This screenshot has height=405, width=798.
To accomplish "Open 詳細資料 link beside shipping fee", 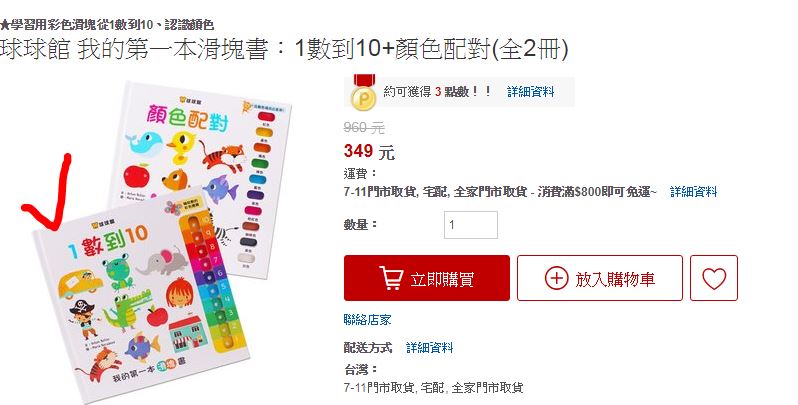I will click(693, 192).
